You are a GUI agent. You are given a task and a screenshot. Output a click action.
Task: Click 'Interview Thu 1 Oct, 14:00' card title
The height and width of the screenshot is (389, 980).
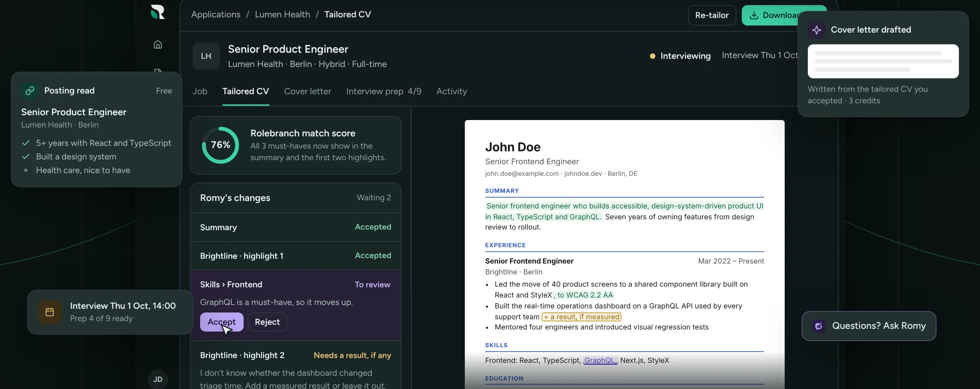click(x=123, y=306)
